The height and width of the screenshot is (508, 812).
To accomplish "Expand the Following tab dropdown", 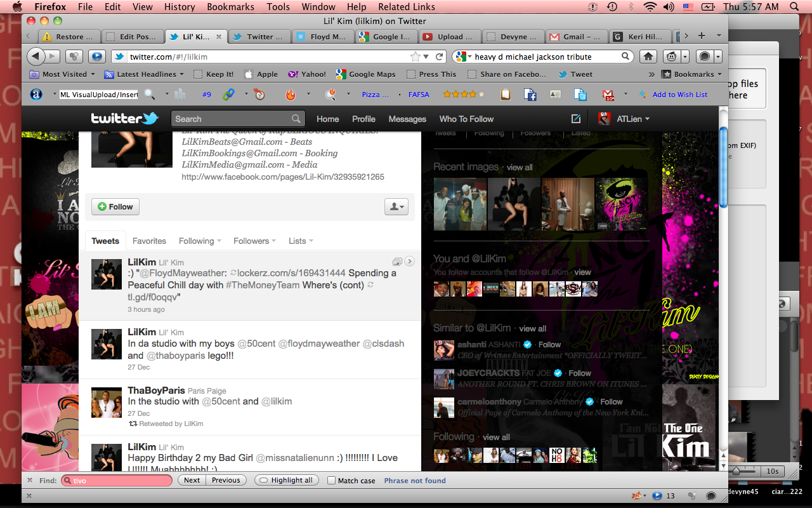I will tap(200, 241).
